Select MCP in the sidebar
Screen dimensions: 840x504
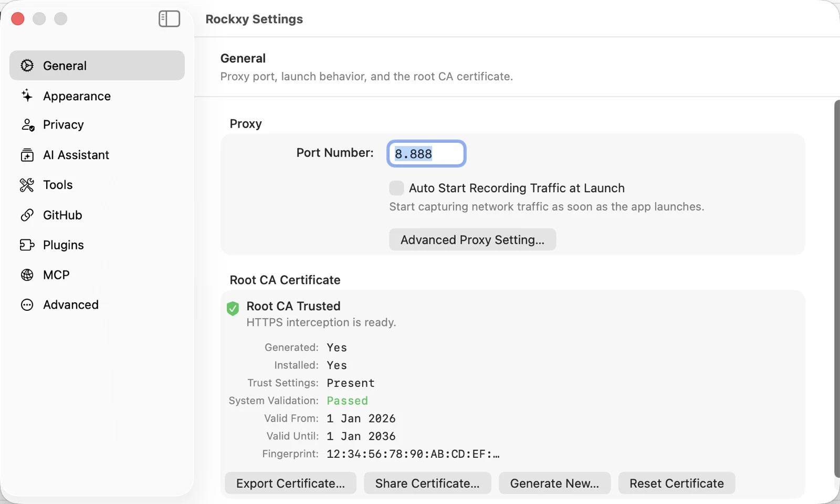pyautogui.click(x=97, y=275)
